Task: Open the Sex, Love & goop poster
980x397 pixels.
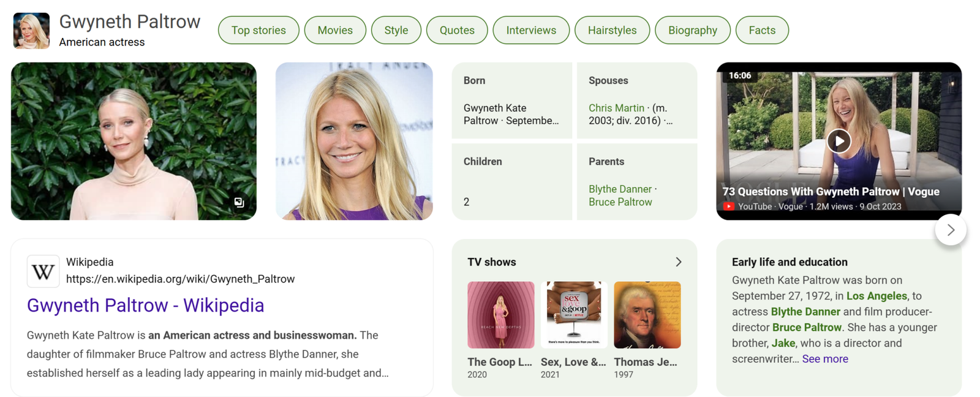Action: [574, 315]
